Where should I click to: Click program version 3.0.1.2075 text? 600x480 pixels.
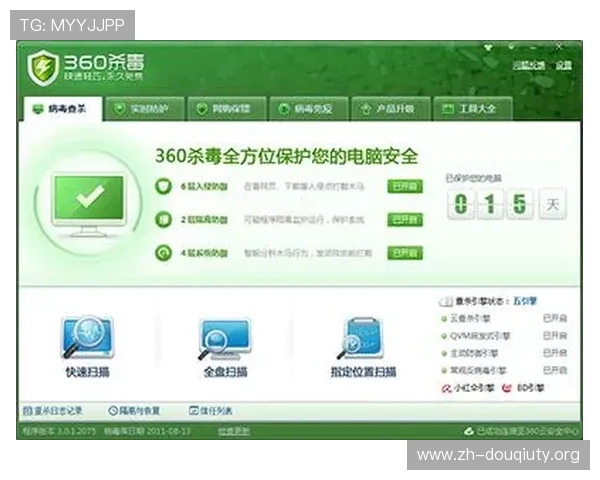pos(59,431)
